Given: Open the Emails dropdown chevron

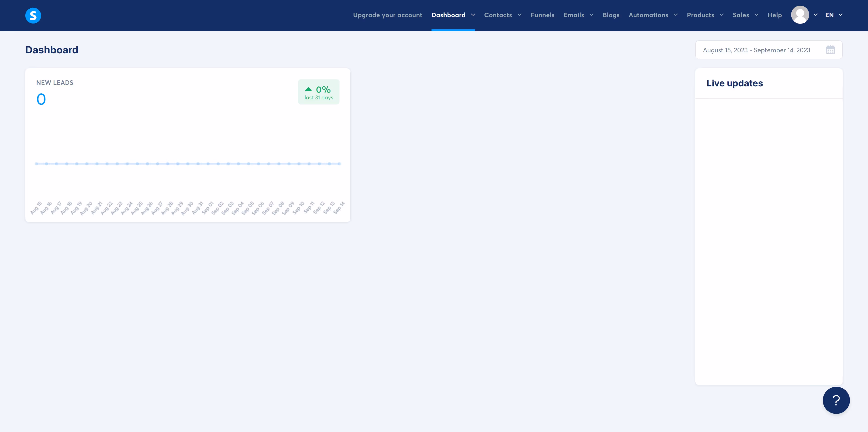Looking at the screenshot, I should (x=591, y=15).
